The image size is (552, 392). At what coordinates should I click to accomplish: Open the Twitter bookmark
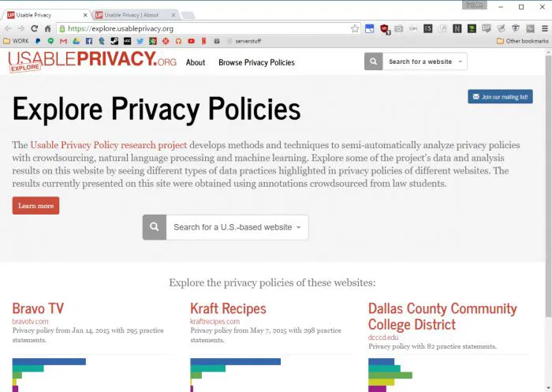pyautogui.click(x=140, y=41)
